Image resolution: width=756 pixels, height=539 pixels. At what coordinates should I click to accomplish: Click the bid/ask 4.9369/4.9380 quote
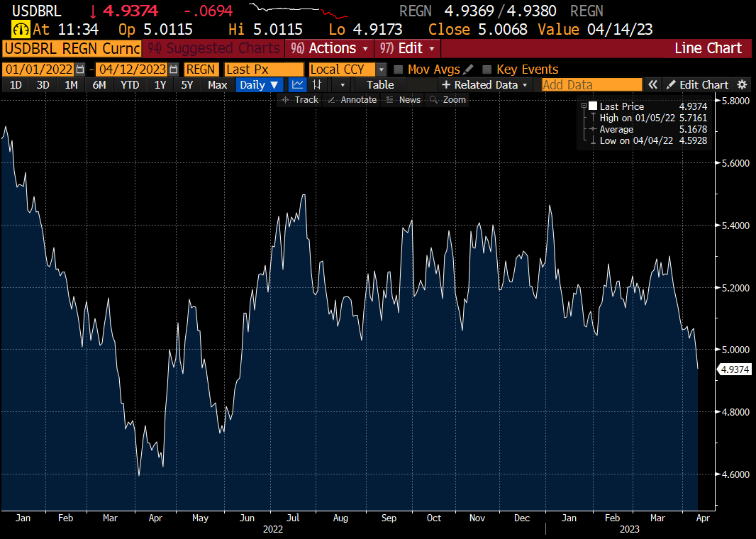click(x=500, y=11)
